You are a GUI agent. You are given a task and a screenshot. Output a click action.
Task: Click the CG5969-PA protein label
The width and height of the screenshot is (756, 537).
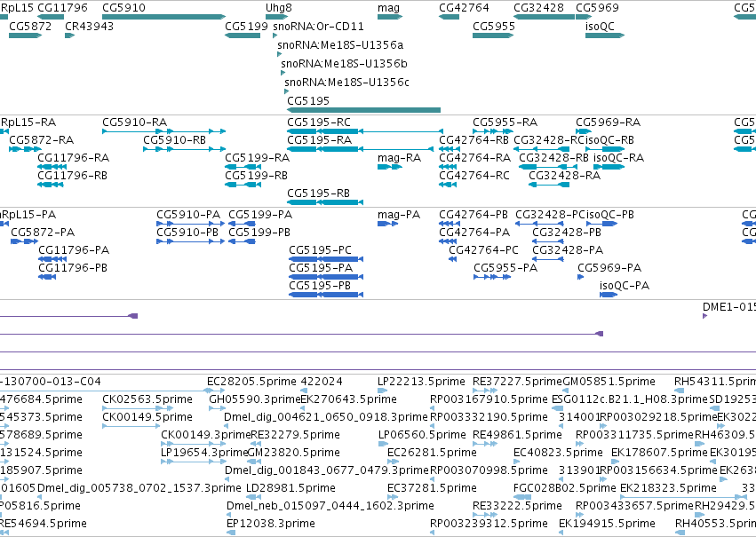pos(609,268)
